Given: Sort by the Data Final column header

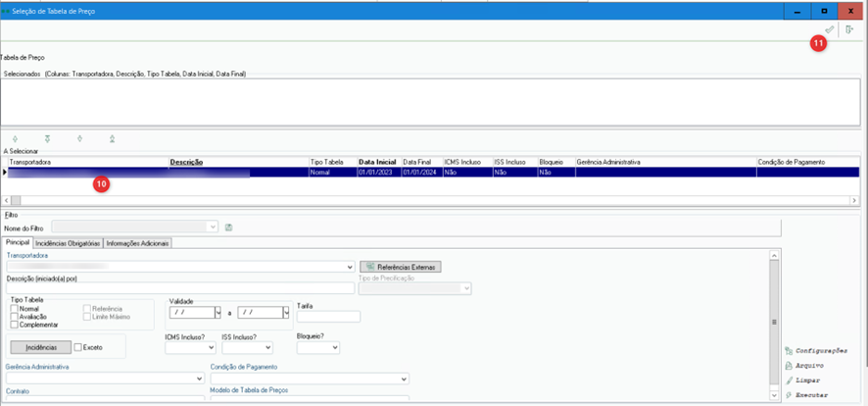Looking at the screenshot, I should click(421, 162).
